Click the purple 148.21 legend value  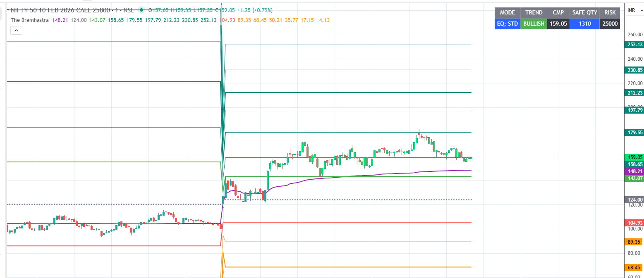60,20
